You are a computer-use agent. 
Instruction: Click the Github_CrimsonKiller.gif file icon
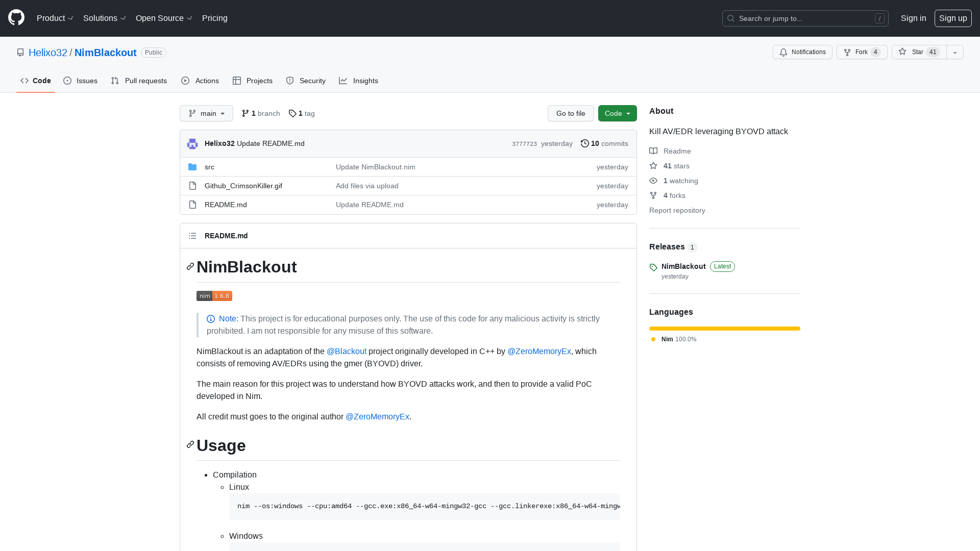click(x=192, y=186)
